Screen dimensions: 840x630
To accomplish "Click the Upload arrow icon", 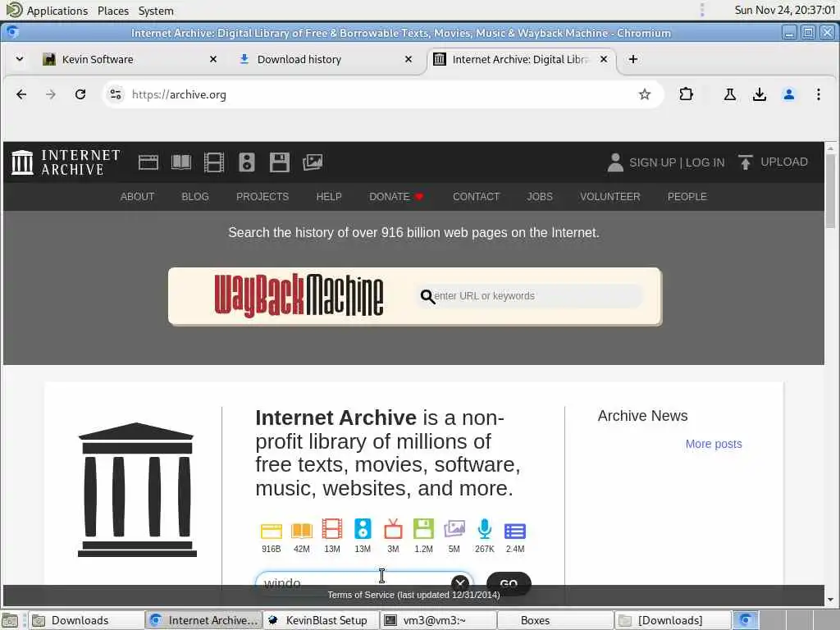I will pos(745,162).
